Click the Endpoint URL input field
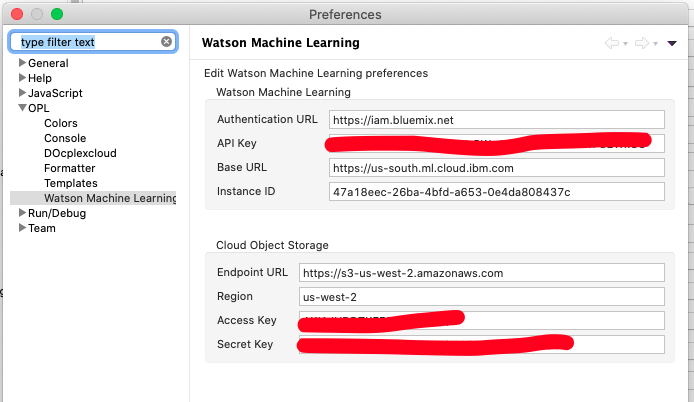 point(482,273)
